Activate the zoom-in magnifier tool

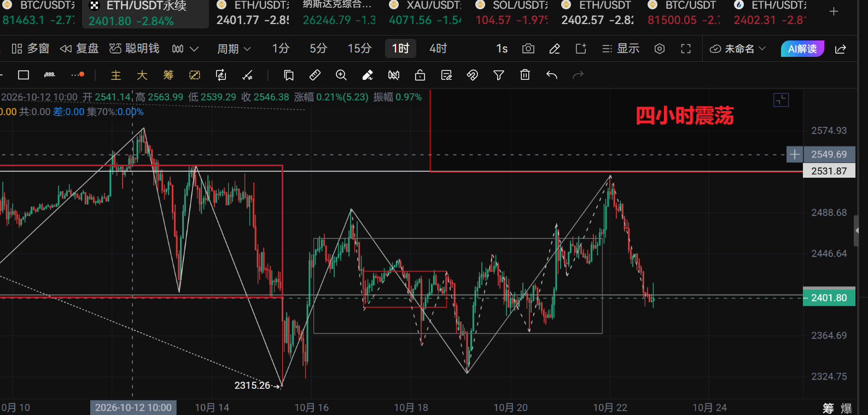(341, 75)
